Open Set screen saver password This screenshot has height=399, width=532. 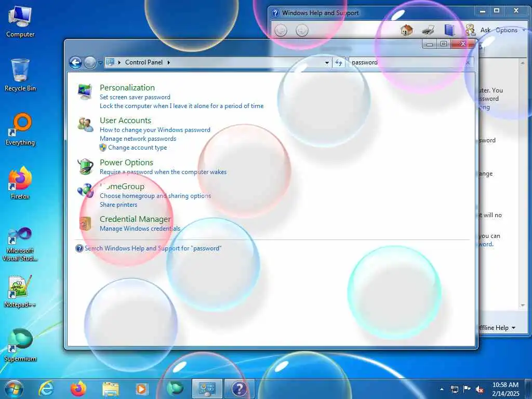135,97
